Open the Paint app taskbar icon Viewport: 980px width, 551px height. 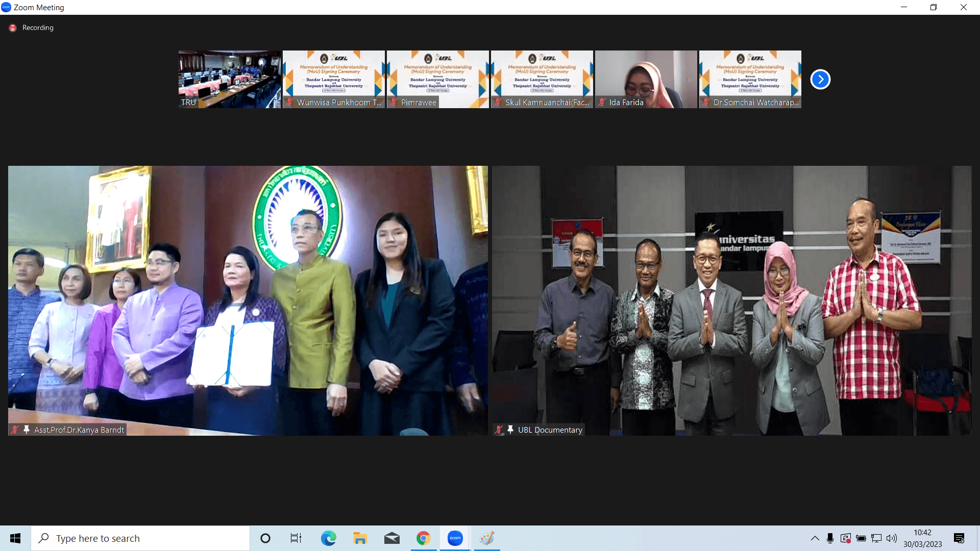(487, 538)
